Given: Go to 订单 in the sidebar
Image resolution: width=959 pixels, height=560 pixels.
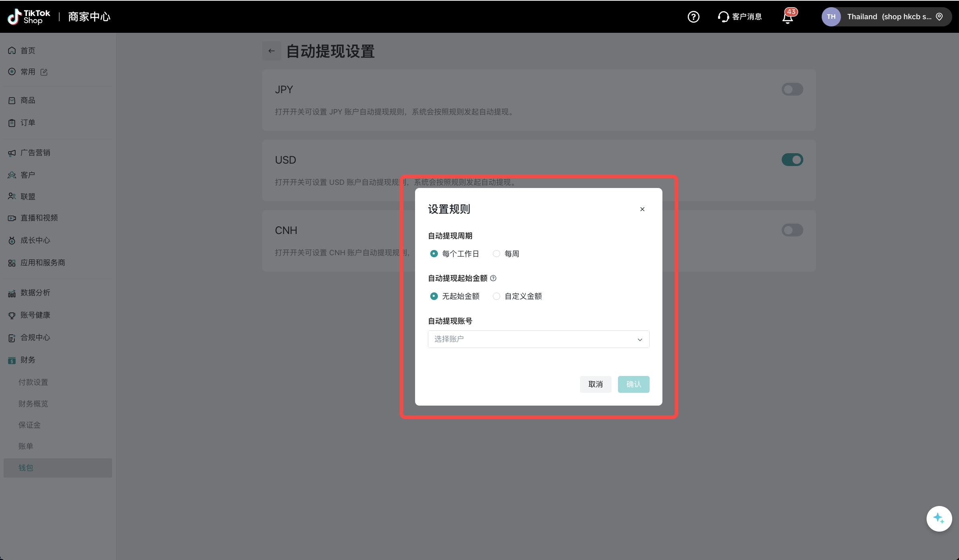Looking at the screenshot, I should click(x=28, y=123).
